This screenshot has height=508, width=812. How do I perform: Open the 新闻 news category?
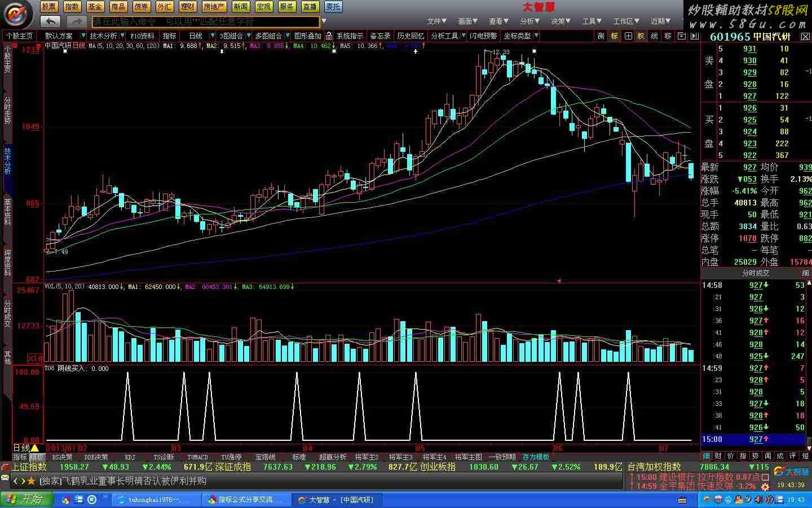pos(241,7)
